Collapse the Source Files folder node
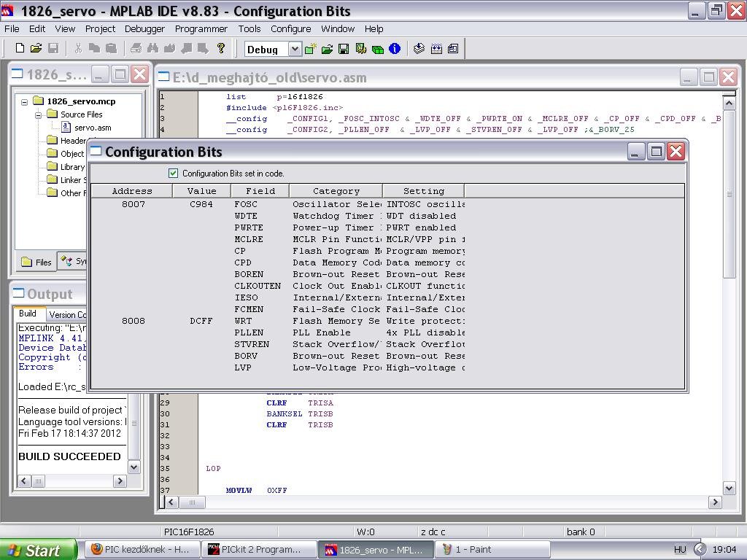 (39, 114)
